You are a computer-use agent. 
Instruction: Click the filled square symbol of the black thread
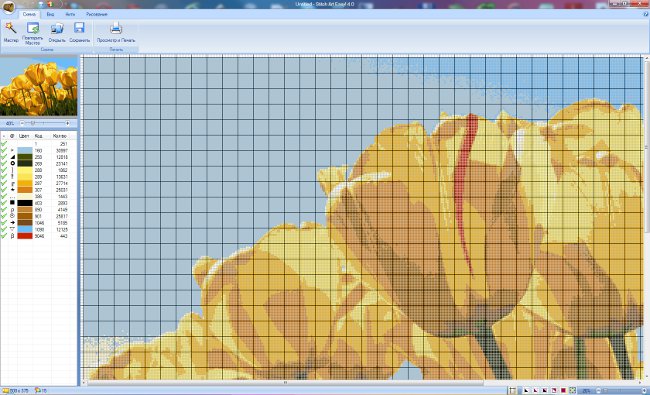[x=12, y=203]
